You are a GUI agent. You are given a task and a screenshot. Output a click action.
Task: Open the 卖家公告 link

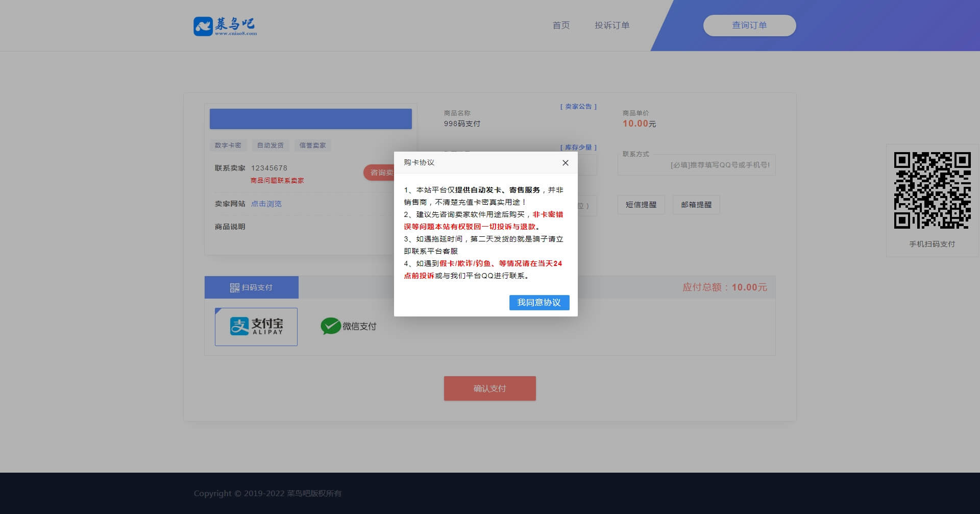pos(578,107)
